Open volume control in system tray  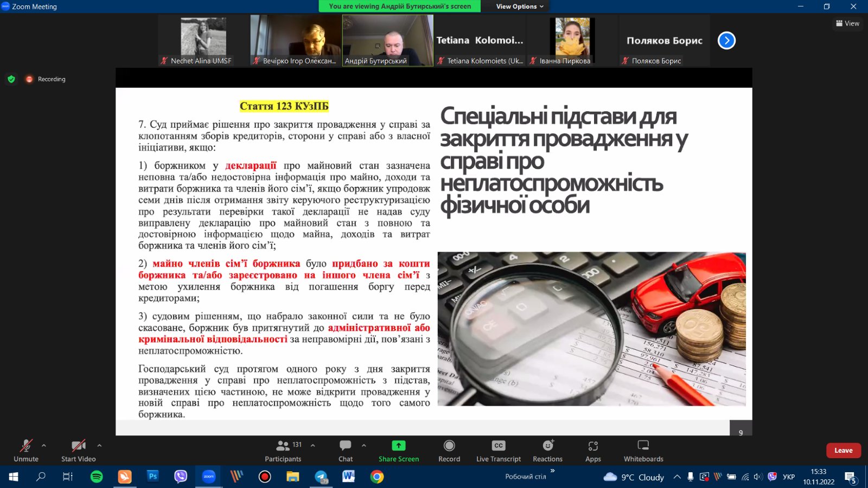[x=758, y=477]
